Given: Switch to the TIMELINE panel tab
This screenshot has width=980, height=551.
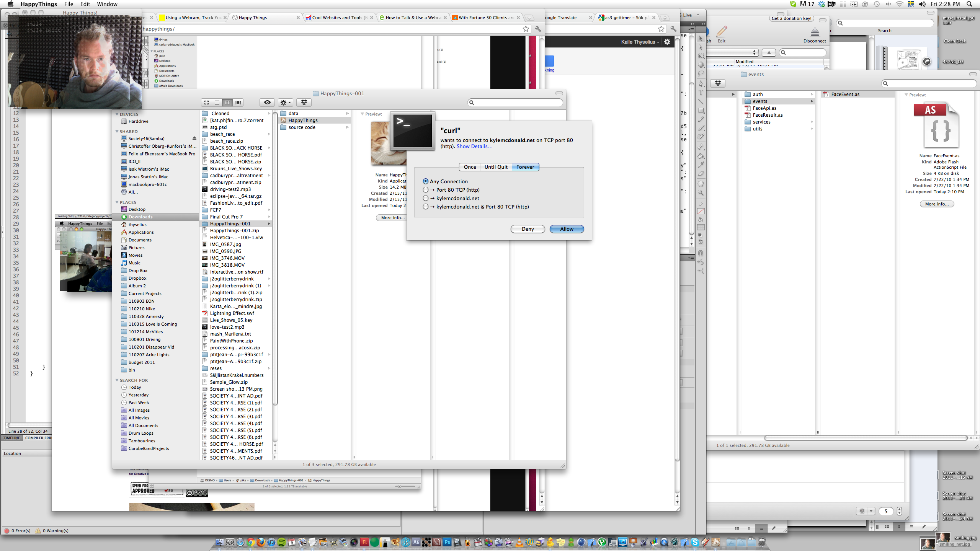Looking at the screenshot, I should pyautogui.click(x=12, y=438).
